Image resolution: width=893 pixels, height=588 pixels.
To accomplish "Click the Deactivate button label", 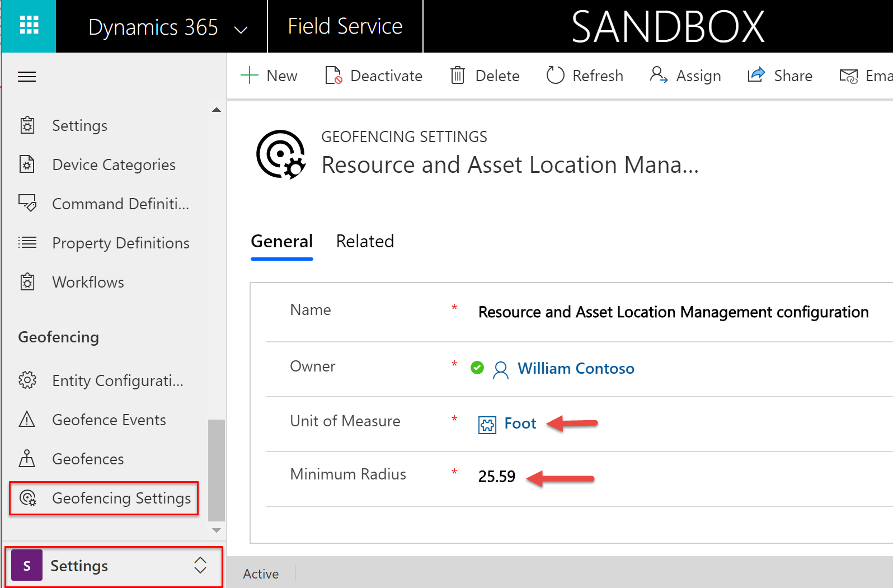I will (386, 76).
